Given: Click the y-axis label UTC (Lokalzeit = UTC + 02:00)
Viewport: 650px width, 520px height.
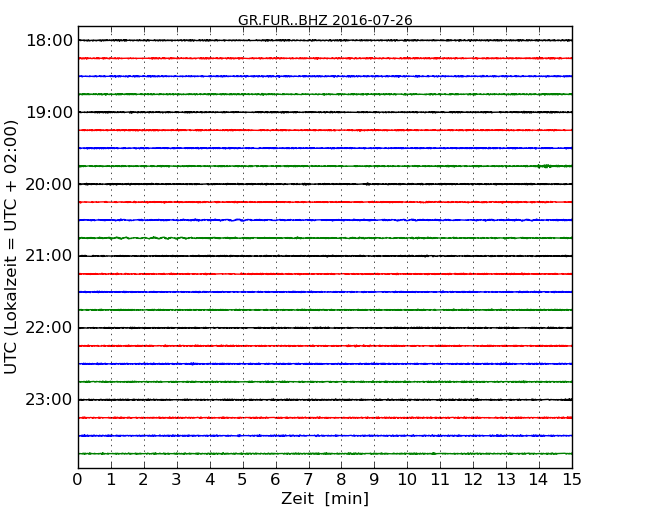Looking at the screenshot, I should (11, 247).
